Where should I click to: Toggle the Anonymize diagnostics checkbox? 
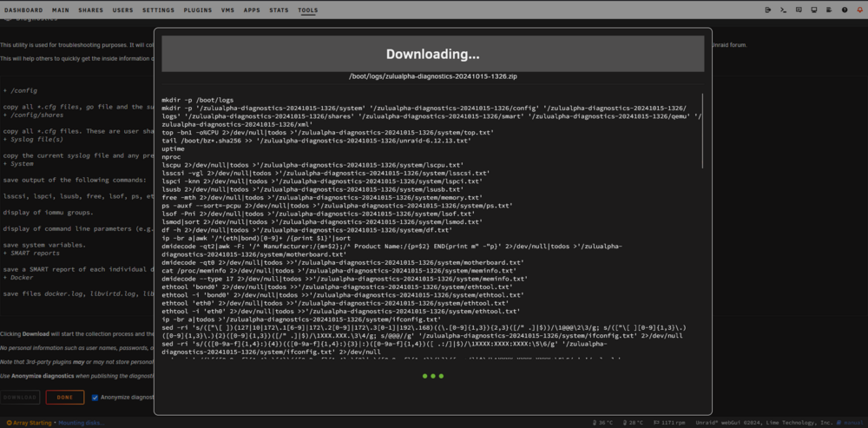coord(95,397)
